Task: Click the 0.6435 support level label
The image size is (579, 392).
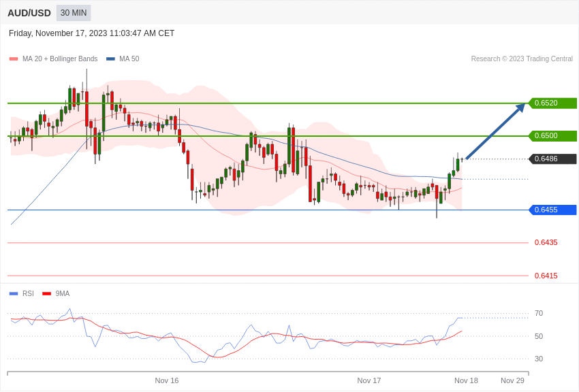Action: [x=546, y=243]
